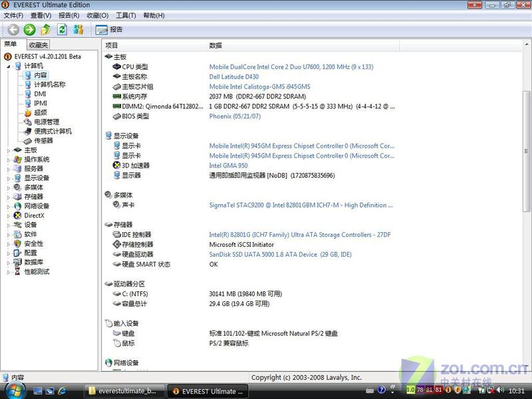Open the 收藏(O) menu
This screenshot has width=532, height=399.
pos(97,15)
